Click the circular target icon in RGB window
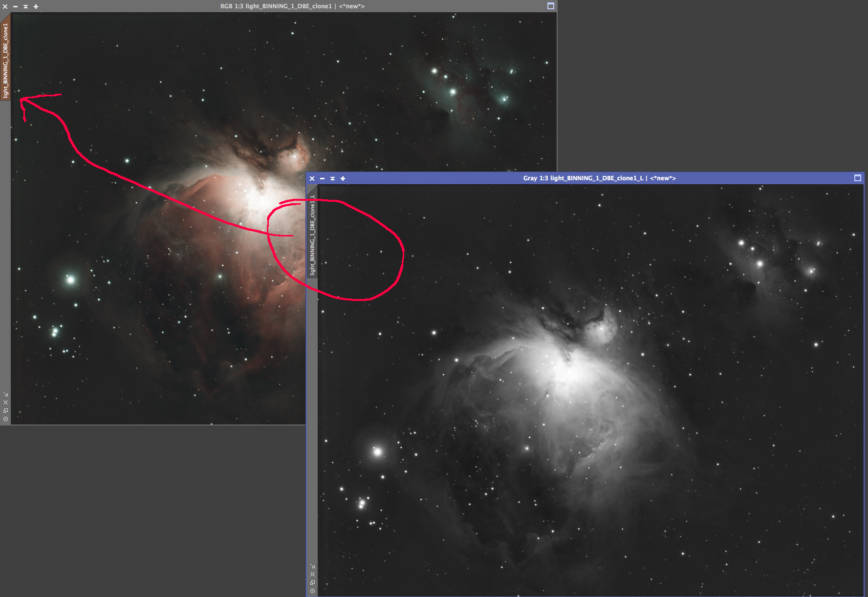 5,419
